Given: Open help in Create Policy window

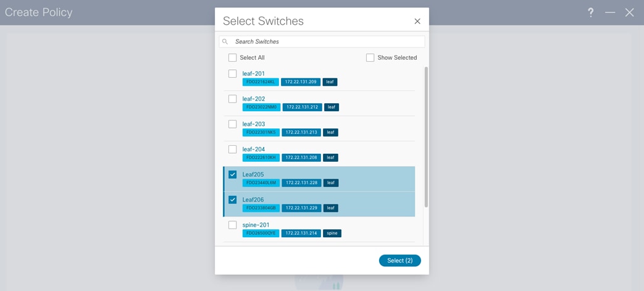Looking at the screenshot, I should click(x=591, y=12).
